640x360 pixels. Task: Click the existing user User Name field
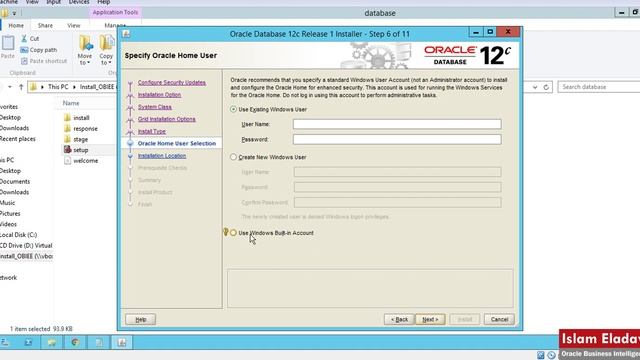click(397, 124)
